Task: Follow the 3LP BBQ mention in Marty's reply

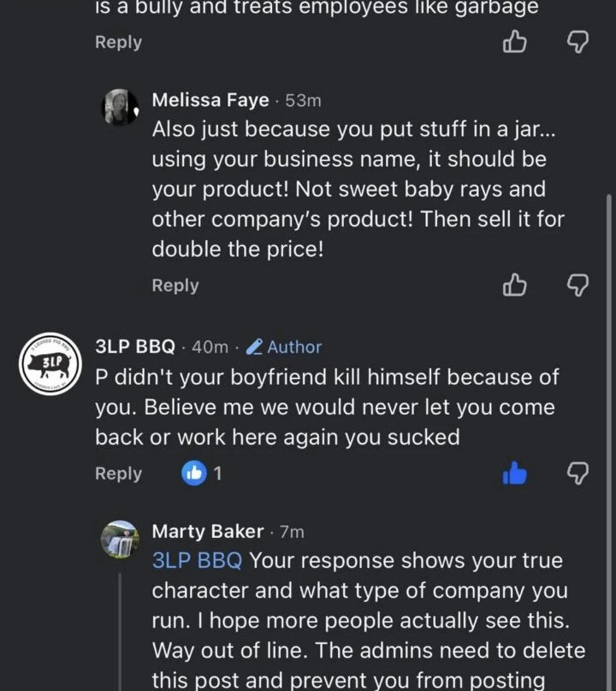Action: coord(197,561)
